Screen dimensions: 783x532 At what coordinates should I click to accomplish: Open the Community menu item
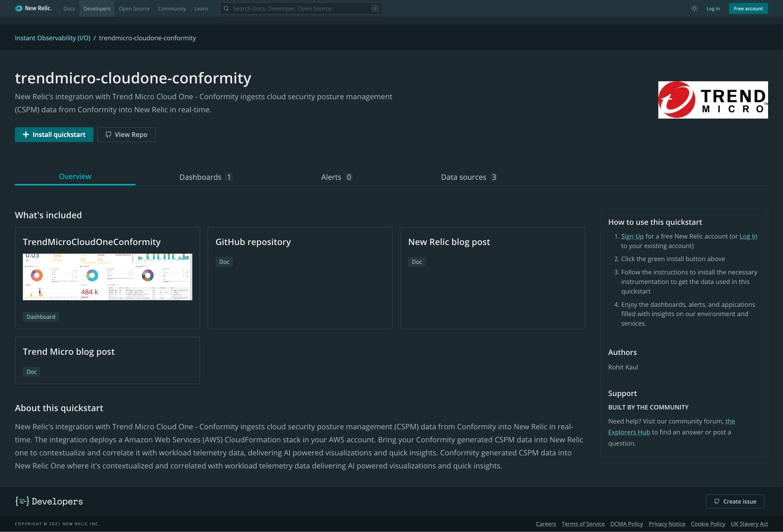tap(172, 8)
